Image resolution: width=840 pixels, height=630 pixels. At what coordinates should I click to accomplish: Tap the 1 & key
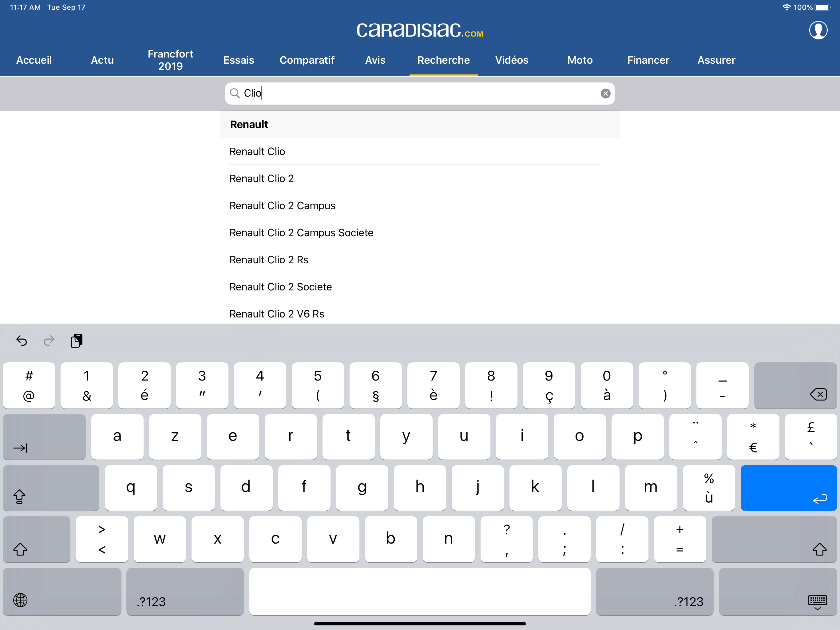click(x=87, y=385)
